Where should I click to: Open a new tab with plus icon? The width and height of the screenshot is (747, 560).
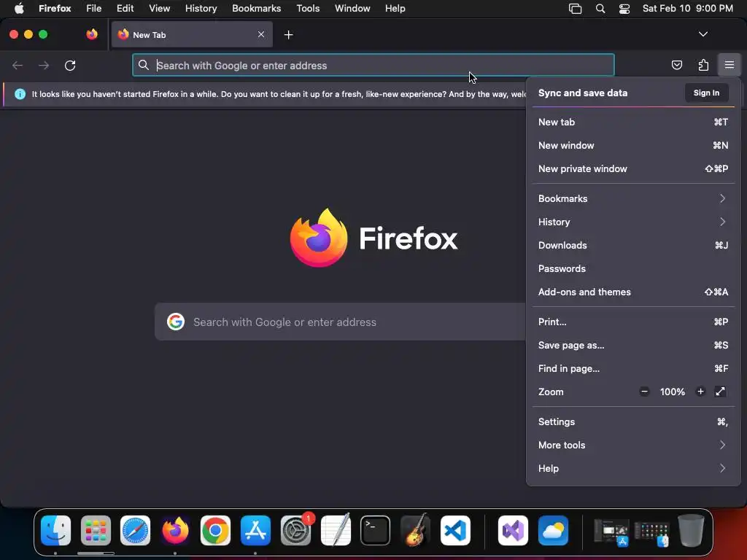tap(288, 35)
